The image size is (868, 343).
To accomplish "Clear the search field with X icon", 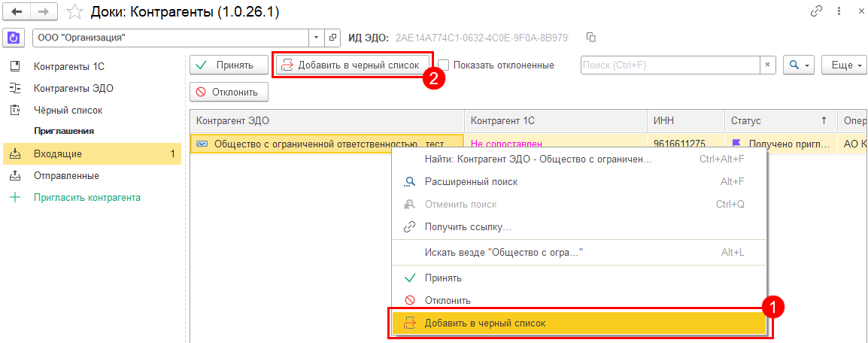I will pos(768,65).
